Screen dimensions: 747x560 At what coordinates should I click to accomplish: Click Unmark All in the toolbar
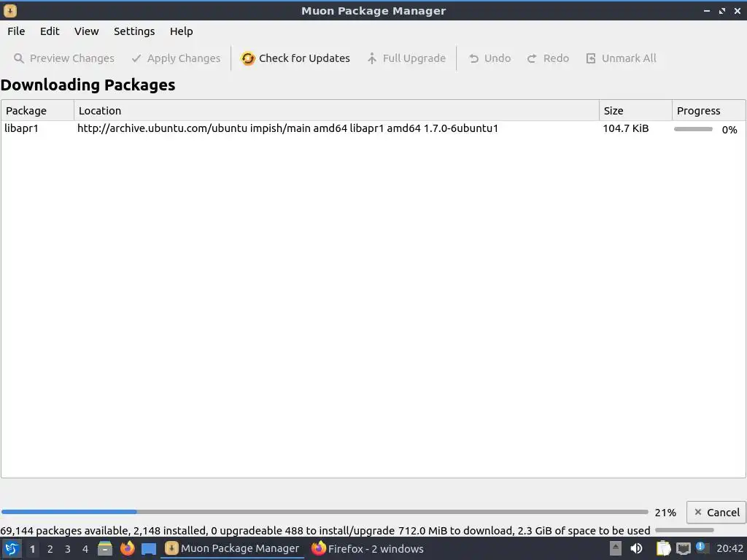(x=622, y=58)
